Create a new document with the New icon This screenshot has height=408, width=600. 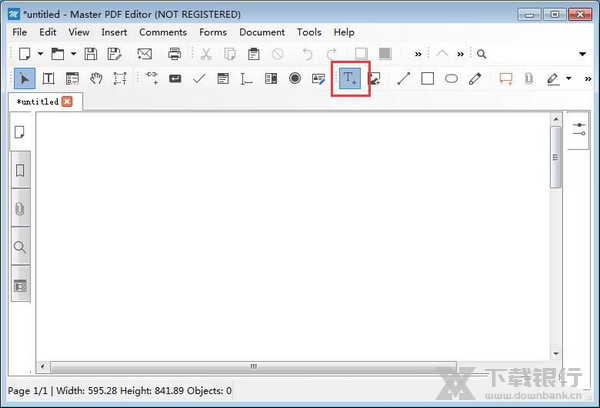(25, 54)
